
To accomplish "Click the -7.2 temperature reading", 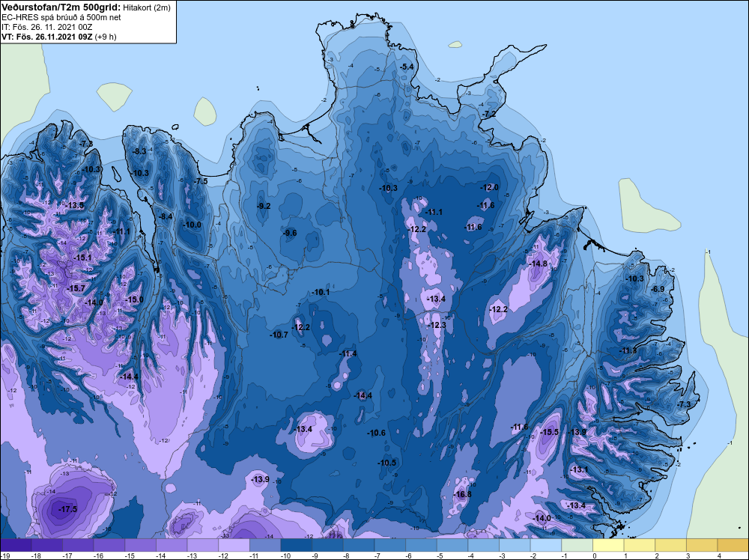I will point(489,114).
